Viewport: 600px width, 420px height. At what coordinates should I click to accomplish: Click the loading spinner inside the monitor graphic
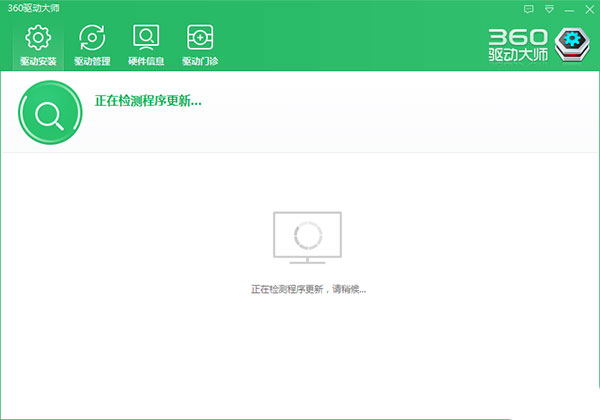(x=308, y=235)
